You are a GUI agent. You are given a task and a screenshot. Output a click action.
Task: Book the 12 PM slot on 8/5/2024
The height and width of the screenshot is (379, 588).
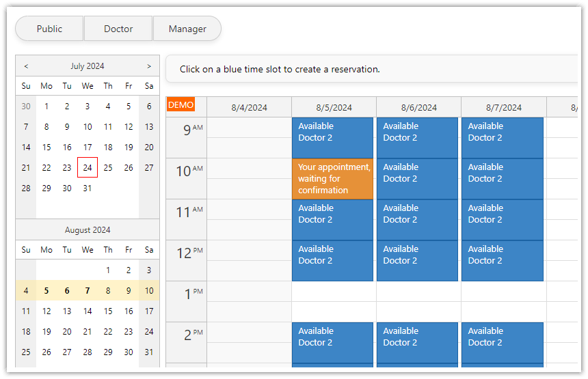[x=332, y=261]
